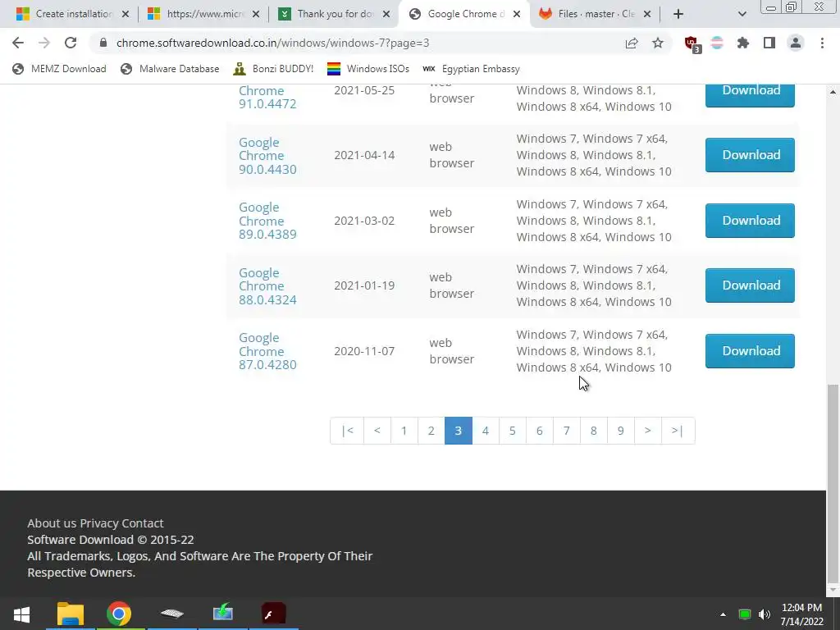840x630 pixels.
Task: Close the Google Chrome download tab
Action: 517,15
